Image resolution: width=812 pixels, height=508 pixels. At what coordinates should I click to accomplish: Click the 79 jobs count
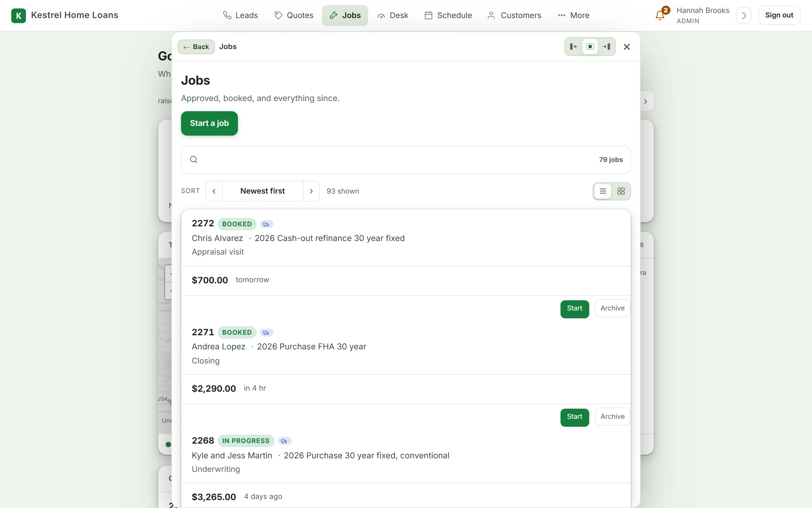pyautogui.click(x=611, y=159)
